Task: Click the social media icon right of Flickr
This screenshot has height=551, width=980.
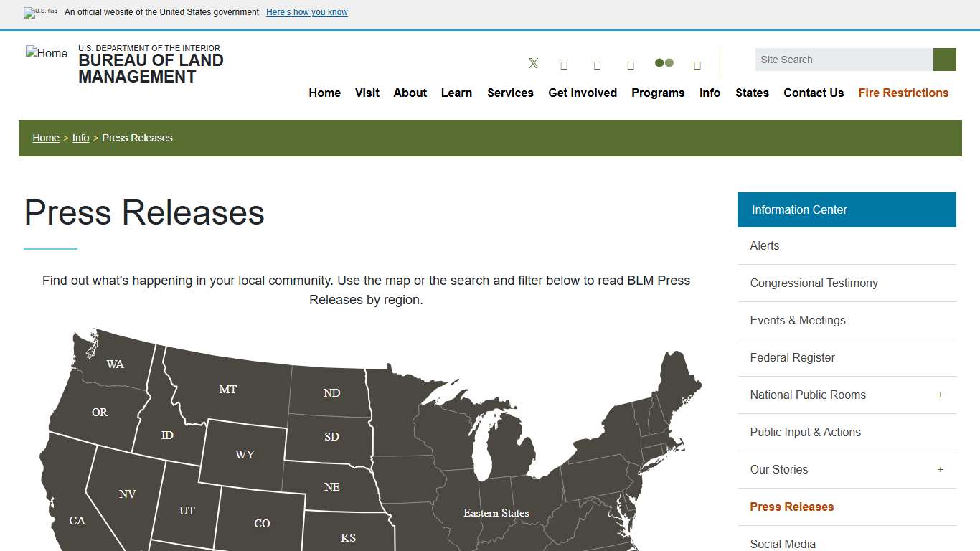Action: pyautogui.click(x=697, y=65)
